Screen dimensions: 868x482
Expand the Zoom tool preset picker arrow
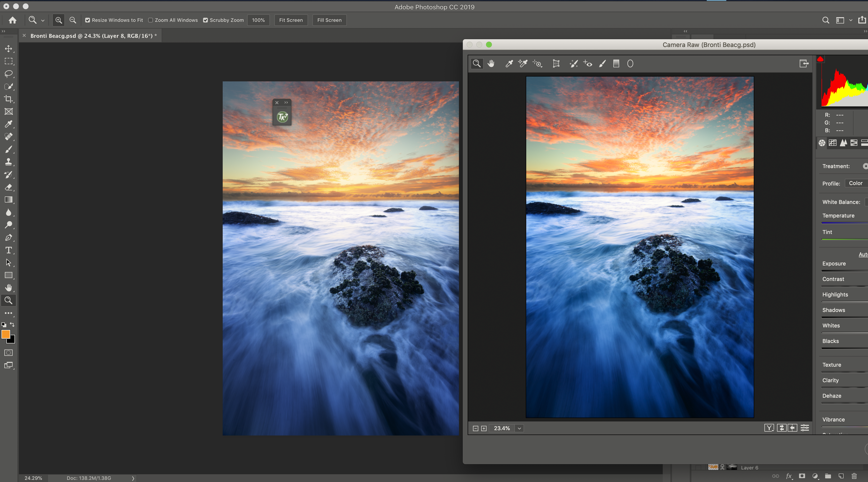(x=43, y=21)
